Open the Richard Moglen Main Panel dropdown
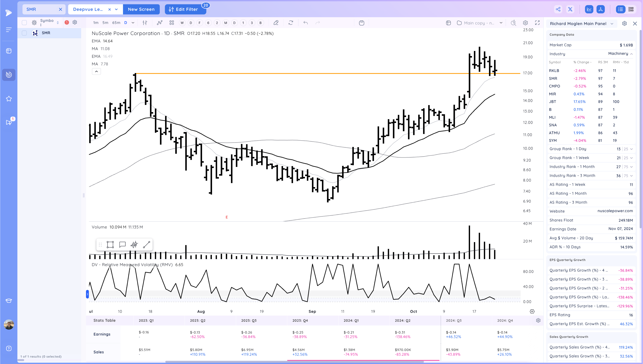This screenshot has width=643, height=364. pos(612,23)
